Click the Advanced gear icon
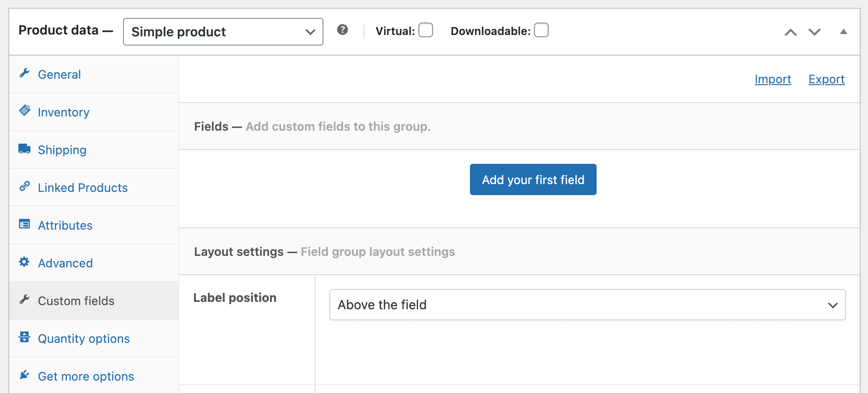Viewport: 868px width, 393px height. [24, 262]
